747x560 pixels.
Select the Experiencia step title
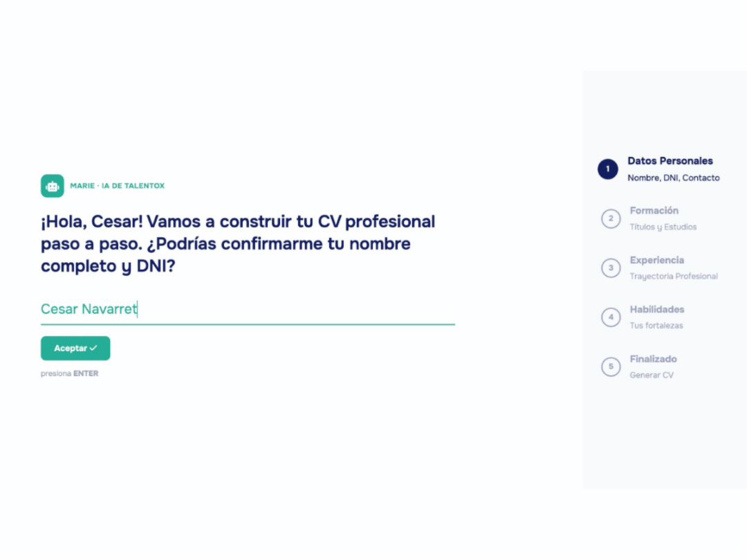(x=656, y=260)
